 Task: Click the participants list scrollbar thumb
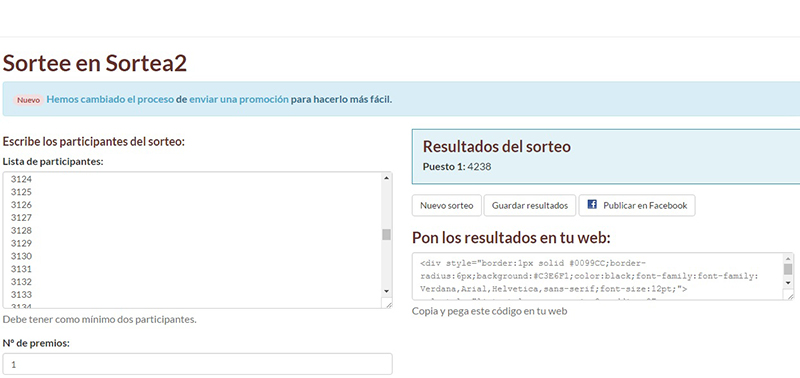tap(386, 234)
